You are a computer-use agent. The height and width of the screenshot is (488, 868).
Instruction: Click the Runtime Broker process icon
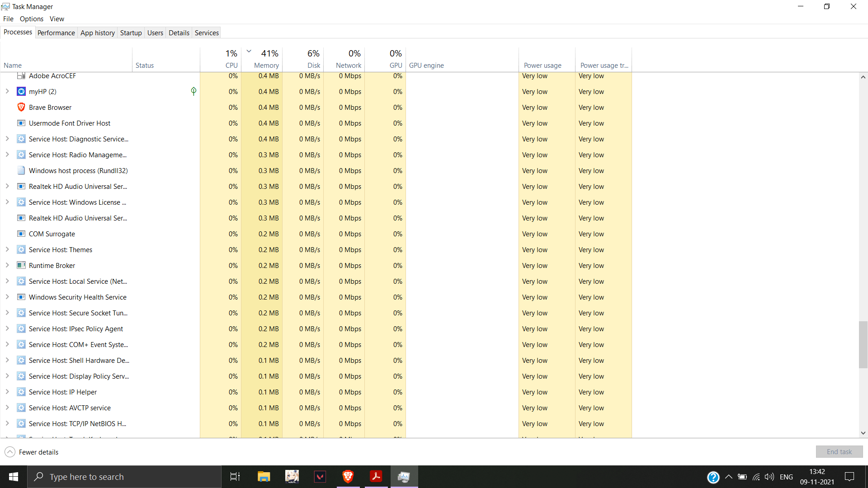coord(21,265)
